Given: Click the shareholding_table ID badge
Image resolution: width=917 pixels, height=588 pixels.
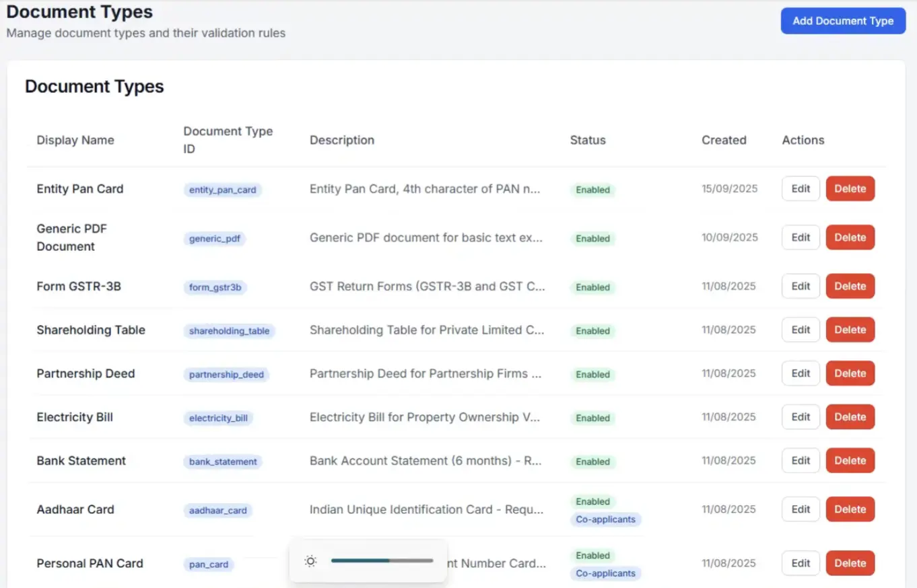Looking at the screenshot, I should coord(229,331).
